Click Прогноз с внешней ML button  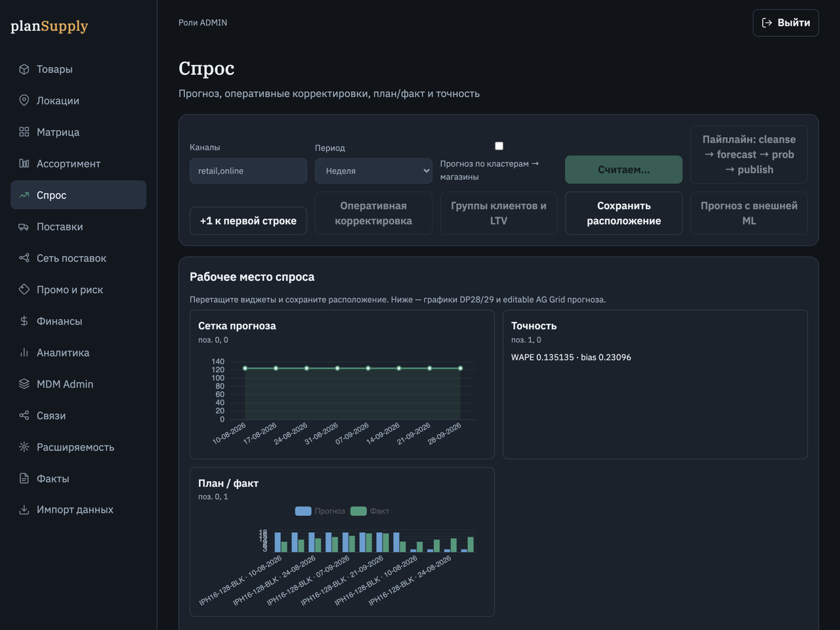click(x=749, y=213)
